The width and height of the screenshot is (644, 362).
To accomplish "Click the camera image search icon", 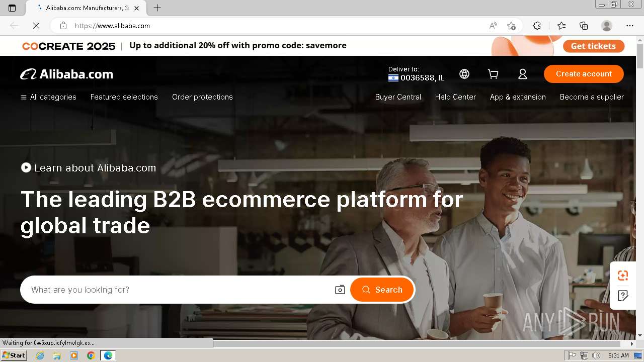I will (340, 290).
